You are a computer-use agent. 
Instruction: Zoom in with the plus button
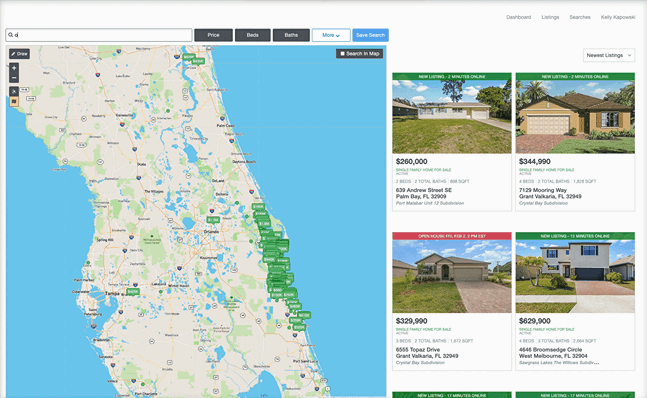14,68
